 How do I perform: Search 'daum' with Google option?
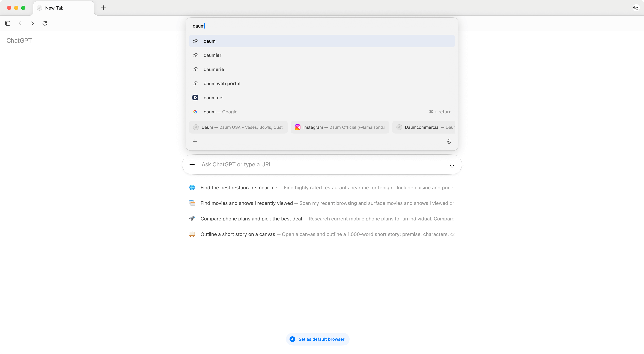coord(220,112)
